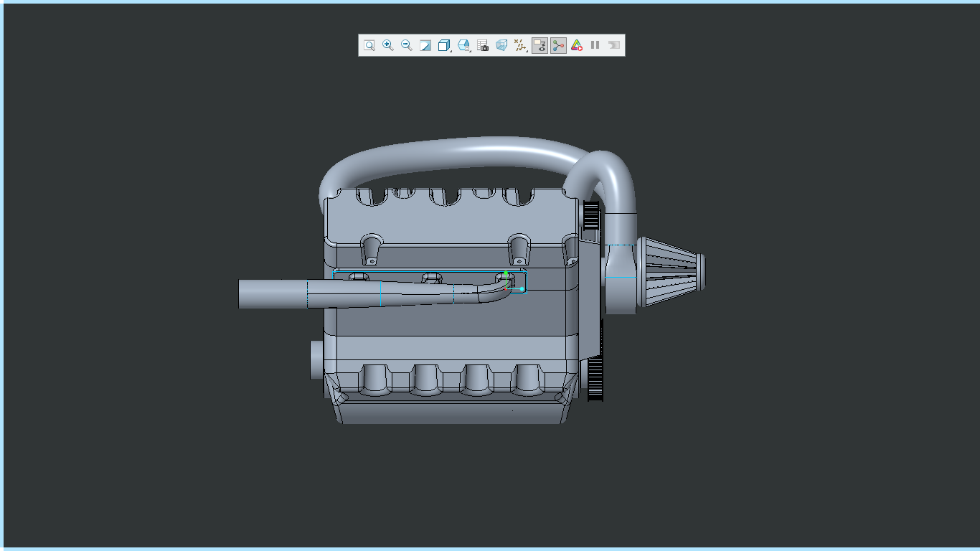Open the Datum Display Filters dropdown
Screen dimensions: 980x551
point(520,45)
